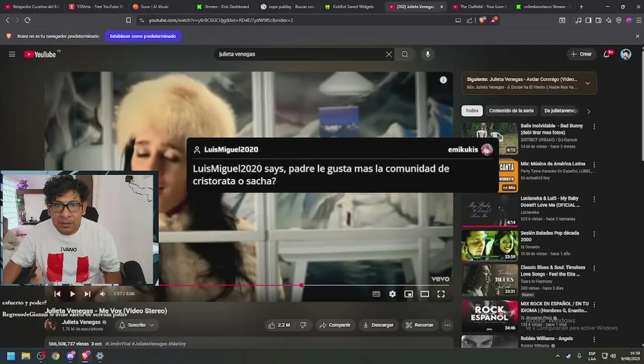Image resolution: width=644 pixels, height=364 pixels.
Task: Dismiss the default browser notification bar
Action: pyautogui.click(x=637, y=36)
